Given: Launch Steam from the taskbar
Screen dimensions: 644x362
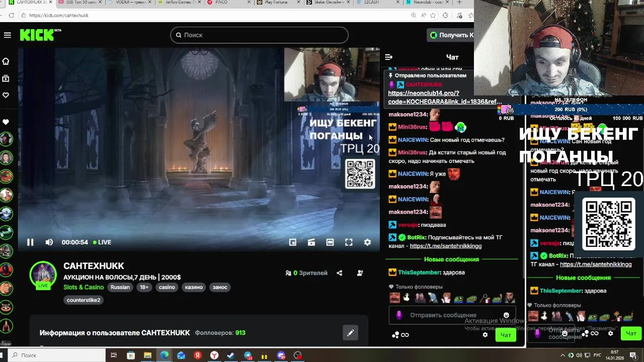Looking at the screenshot, I should click(x=231, y=355).
